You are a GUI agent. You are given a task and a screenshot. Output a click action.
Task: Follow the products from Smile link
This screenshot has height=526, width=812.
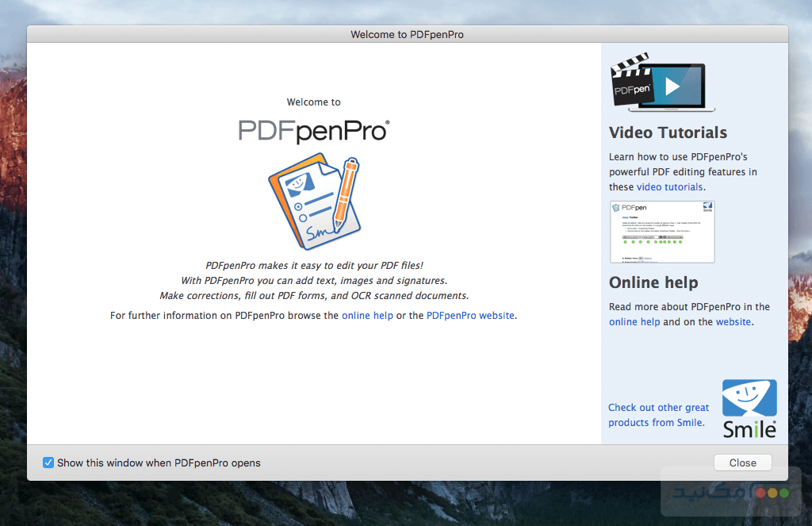point(657,415)
